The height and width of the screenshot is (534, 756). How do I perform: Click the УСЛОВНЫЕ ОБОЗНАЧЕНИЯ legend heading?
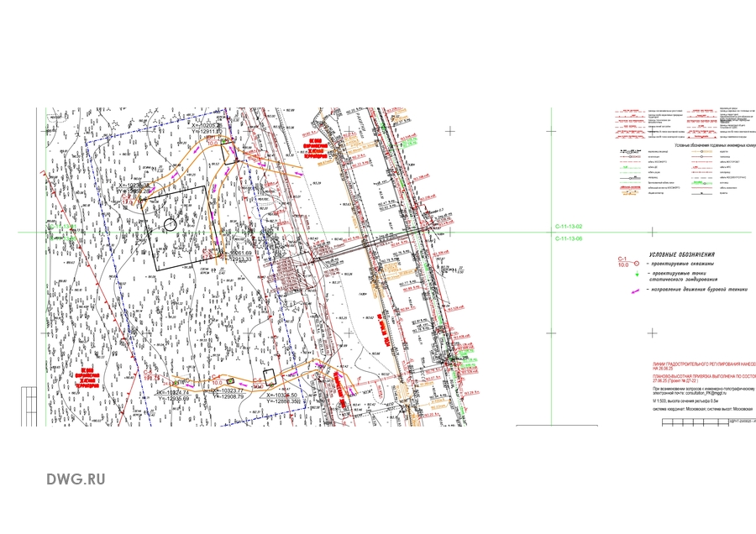680,254
